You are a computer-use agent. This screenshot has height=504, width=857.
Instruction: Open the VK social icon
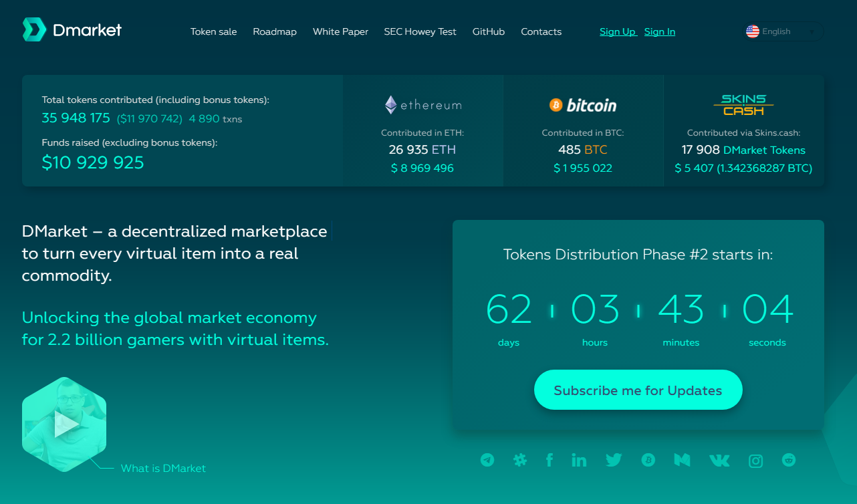tap(719, 460)
